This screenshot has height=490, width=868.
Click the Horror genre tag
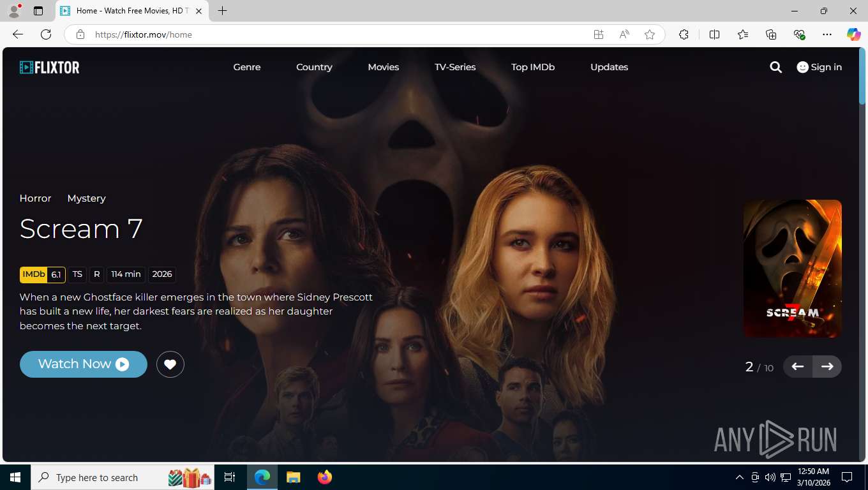35,198
